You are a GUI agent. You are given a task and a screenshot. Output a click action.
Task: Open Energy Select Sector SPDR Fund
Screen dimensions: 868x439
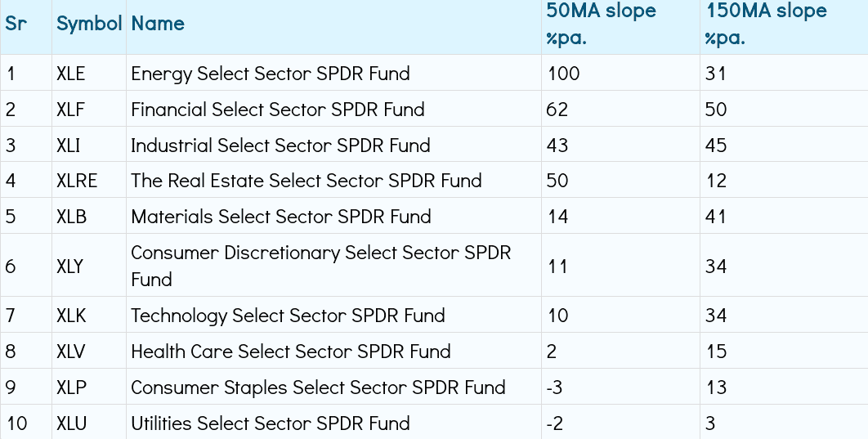271,74
